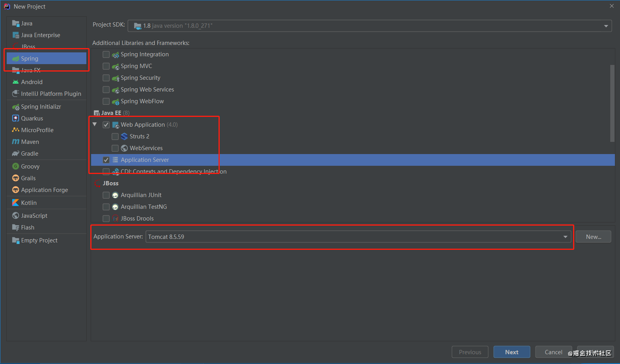
Task: Click the Kotlin icon
Action: pyautogui.click(x=16, y=203)
